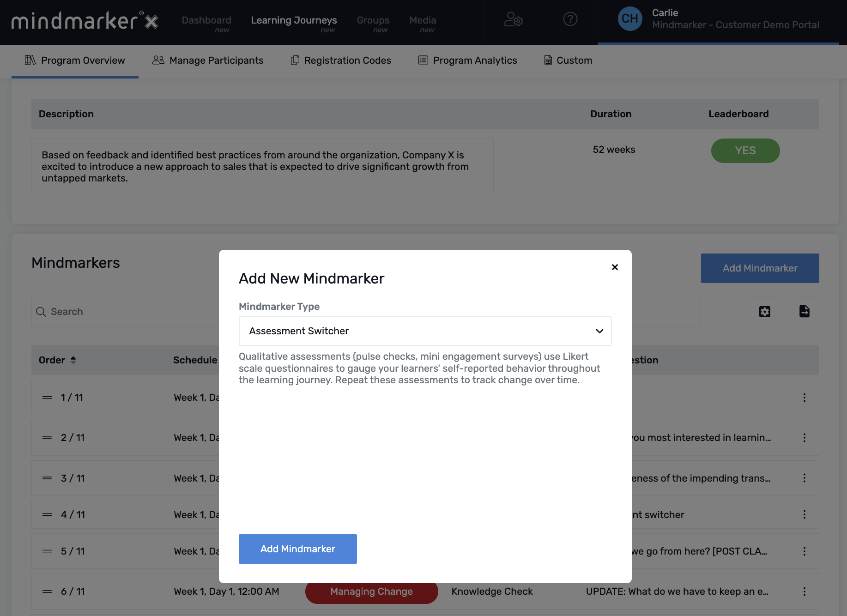This screenshot has width=847, height=616.
Task: Grab the drag handle of row 3 / 11
Action: point(47,478)
